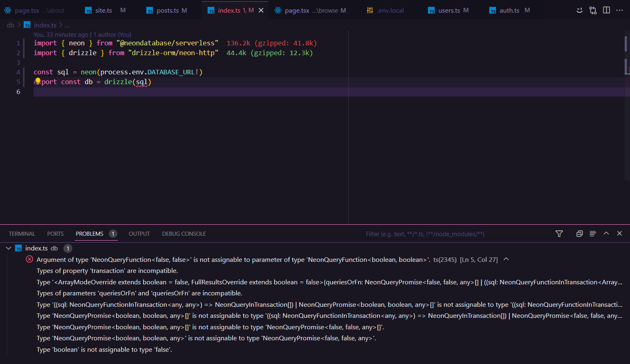
Task: Collapse all entries in the Problems panel
Action: (579, 234)
